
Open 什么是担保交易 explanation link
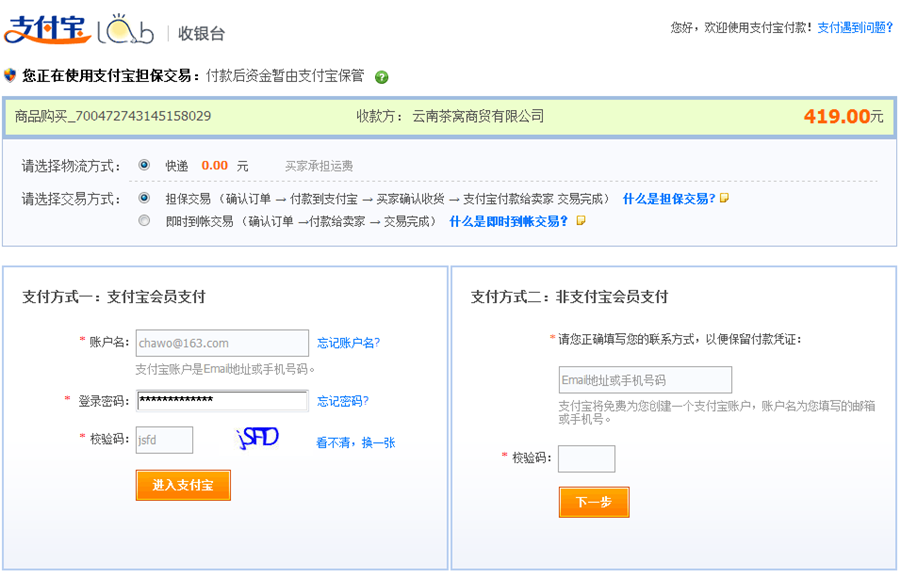click(669, 199)
